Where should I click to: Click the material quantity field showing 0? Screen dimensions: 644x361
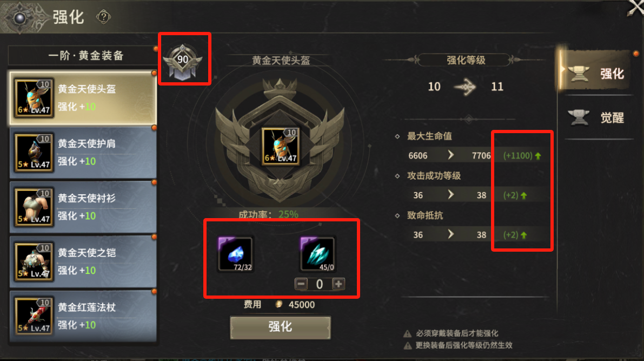point(320,284)
